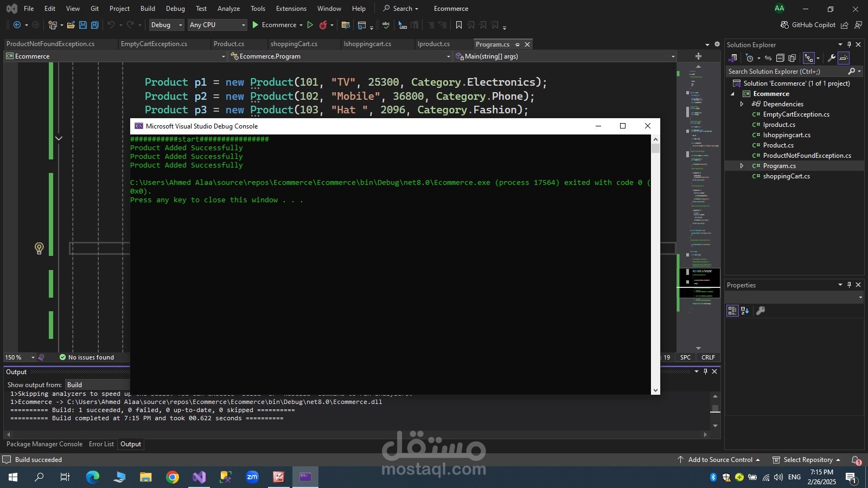Click the editor tab settings gear icon
The width and height of the screenshot is (868, 488).
(717, 44)
